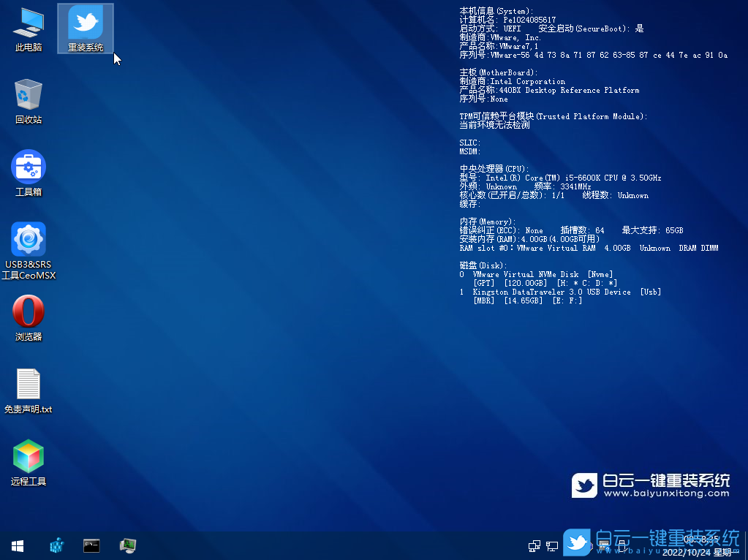Select the removable drive tray icon
The width and height of the screenshot is (748, 560).
coord(603,545)
